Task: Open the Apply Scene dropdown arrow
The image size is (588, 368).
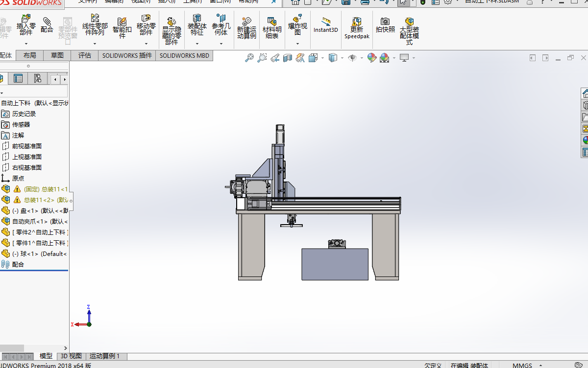Action: click(393, 58)
